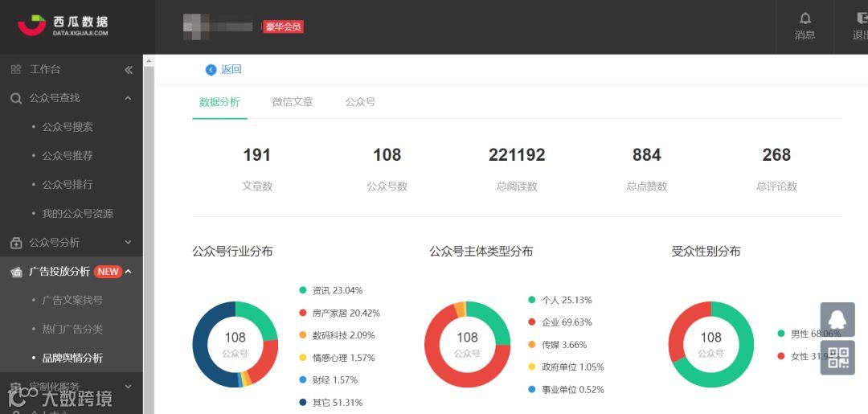Click the scrollbar up arrow
The image size is (868, 414).
click(149, 61)
